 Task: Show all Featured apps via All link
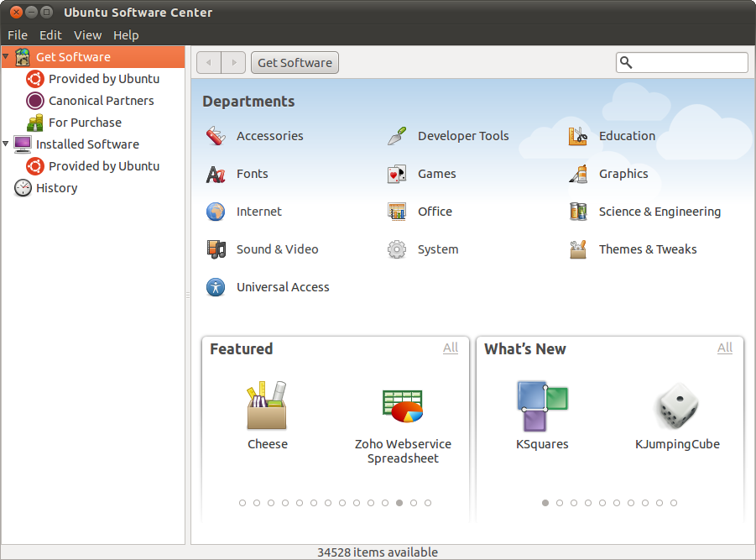(451, 348)
